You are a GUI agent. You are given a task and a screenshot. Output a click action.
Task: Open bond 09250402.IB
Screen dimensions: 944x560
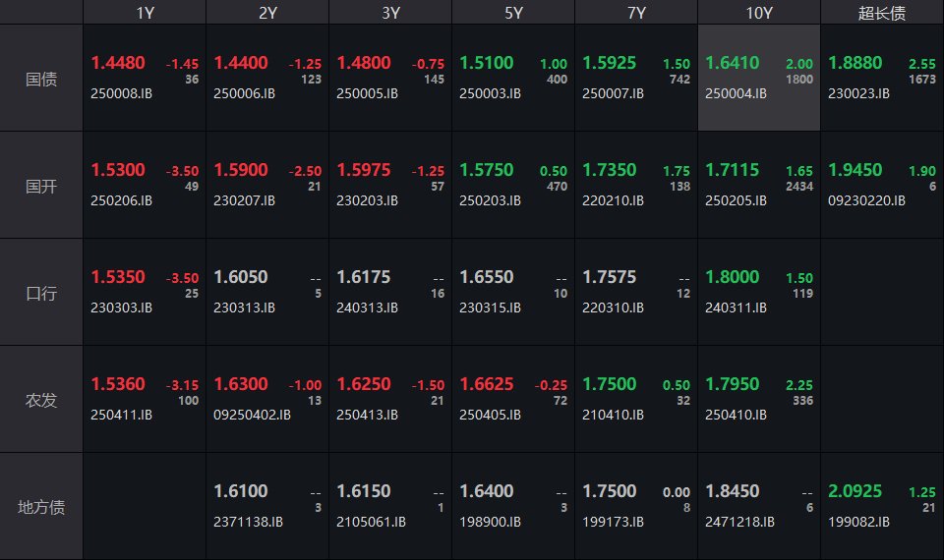pyautogui.click(x=252, y=415)
